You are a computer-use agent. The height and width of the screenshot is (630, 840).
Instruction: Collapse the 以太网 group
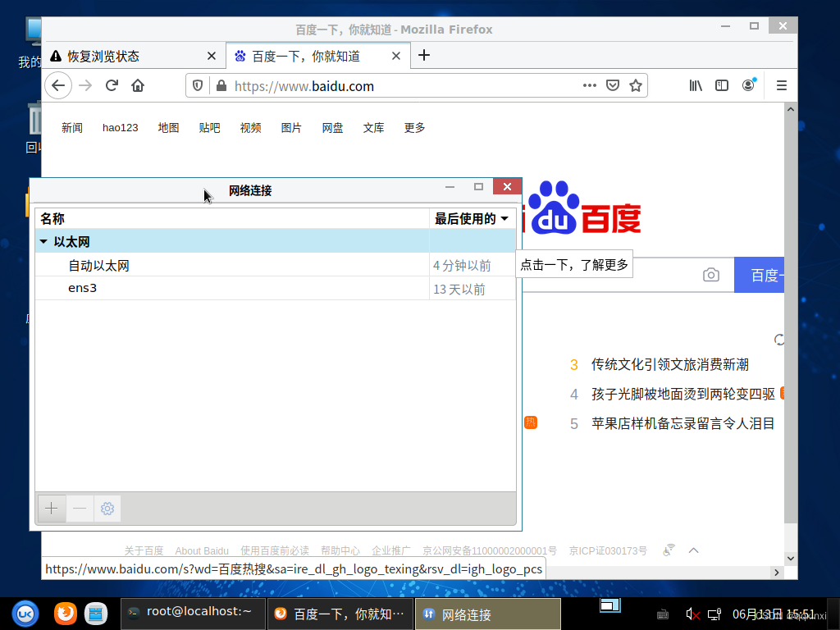(43, 242)
